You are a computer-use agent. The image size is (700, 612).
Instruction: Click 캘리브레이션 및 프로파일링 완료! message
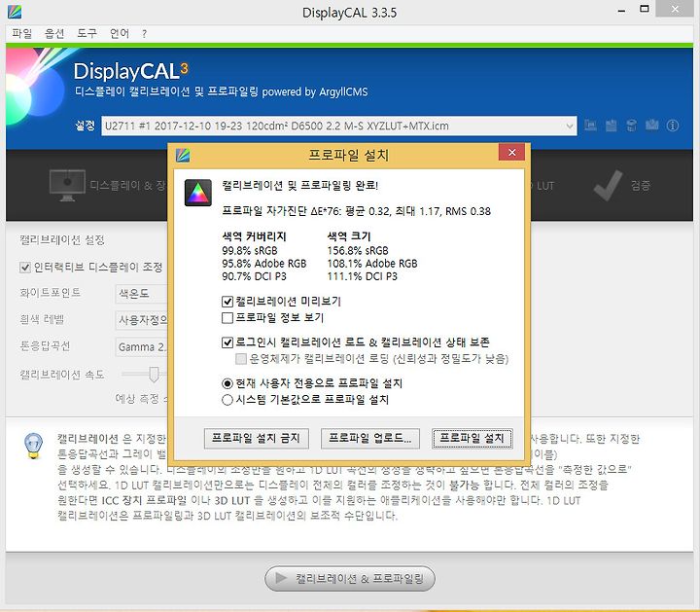(x=300, y=186)
